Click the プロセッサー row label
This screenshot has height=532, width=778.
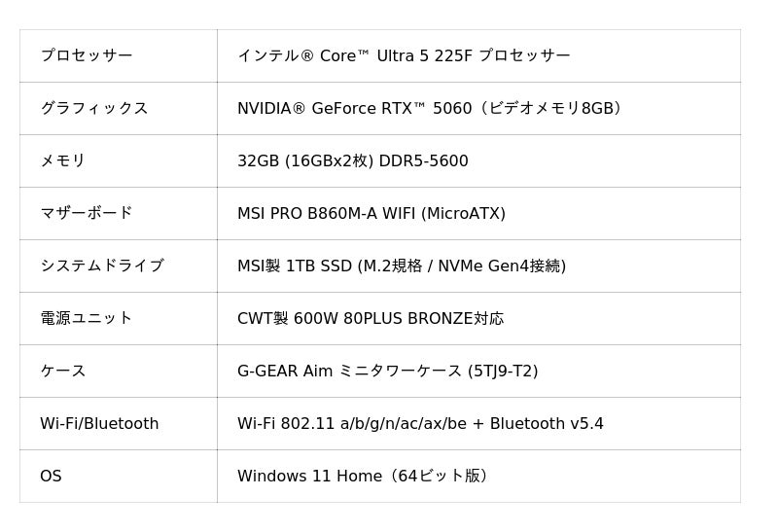tap(87, 56)
